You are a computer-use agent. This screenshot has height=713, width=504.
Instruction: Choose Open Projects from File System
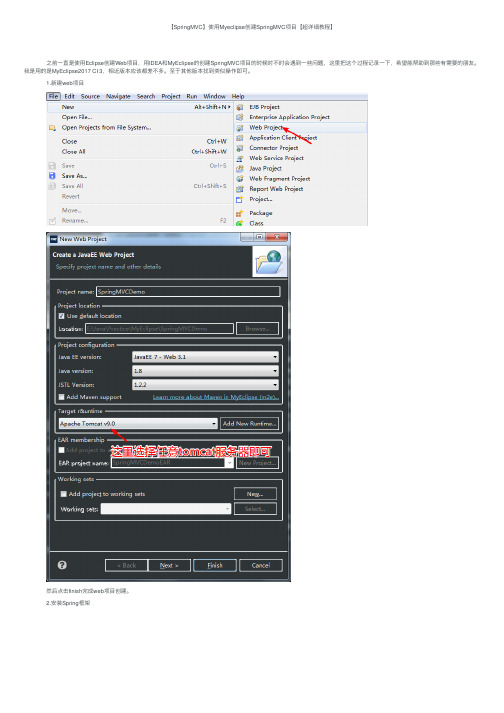click(x=106, y=127)
